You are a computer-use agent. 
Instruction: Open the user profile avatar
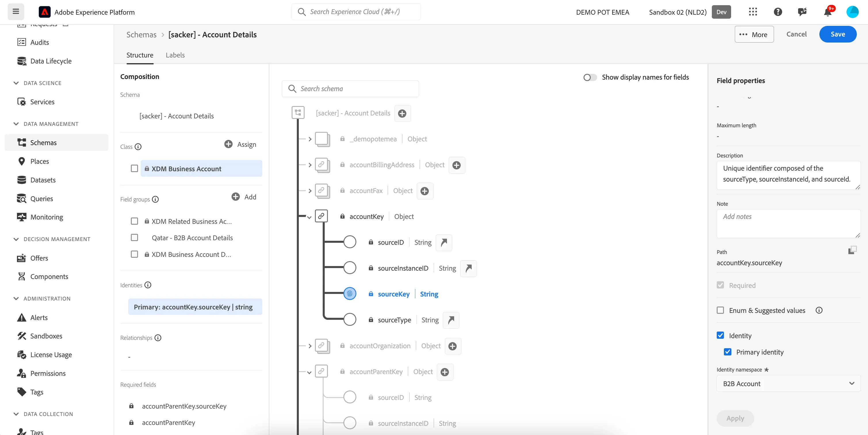click(x=852, y=12)
